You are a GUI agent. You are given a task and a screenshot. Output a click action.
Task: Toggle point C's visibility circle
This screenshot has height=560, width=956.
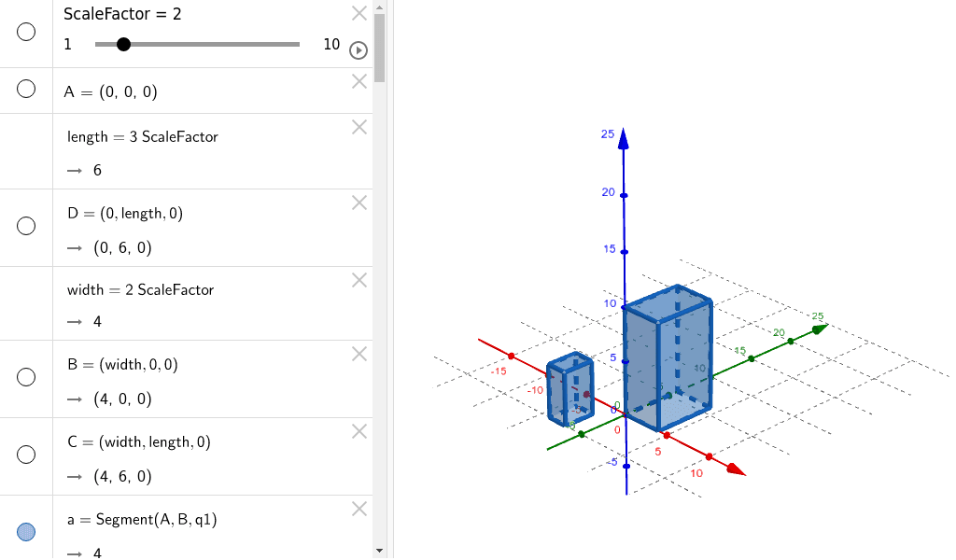[x=25, y=455]
